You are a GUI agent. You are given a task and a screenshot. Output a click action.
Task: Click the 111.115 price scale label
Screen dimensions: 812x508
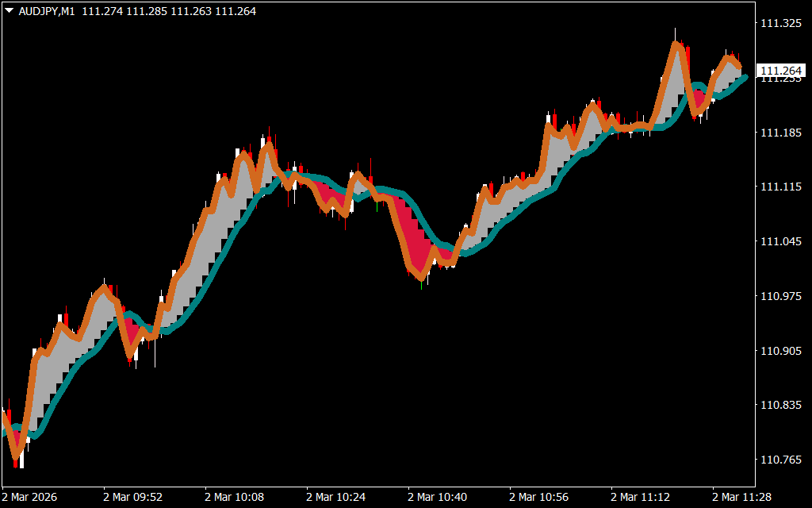point(780,187)
